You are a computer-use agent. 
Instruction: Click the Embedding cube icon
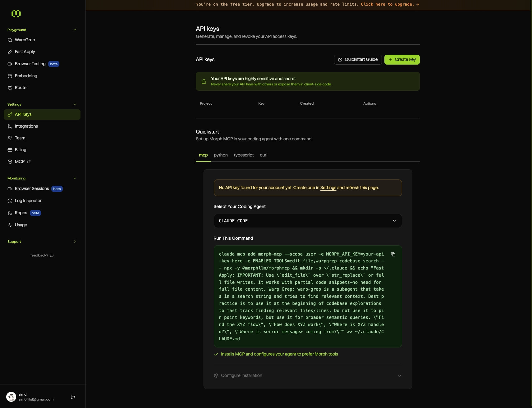10,76
